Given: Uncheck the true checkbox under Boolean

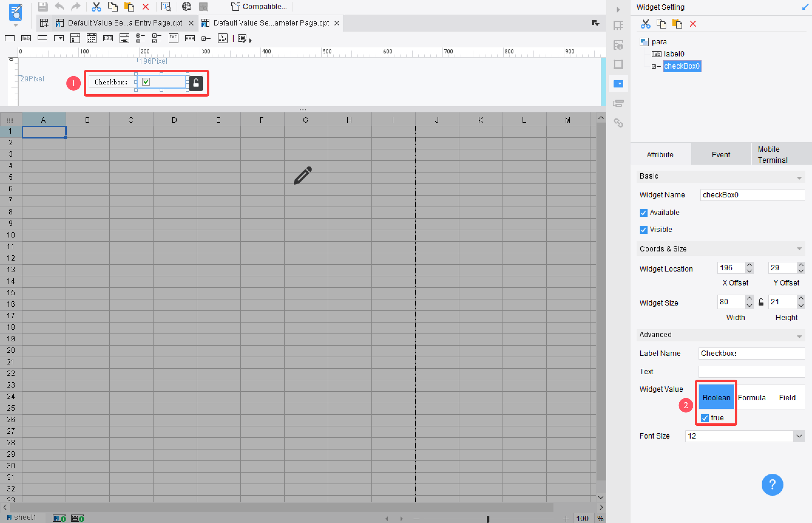Looking at the screenshot, I should coord(705,418).
